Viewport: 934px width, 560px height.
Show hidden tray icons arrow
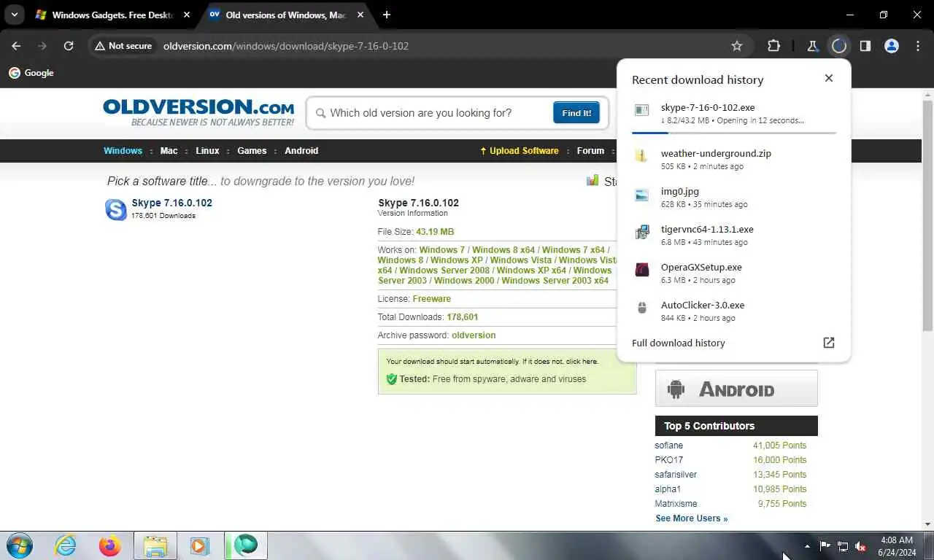(x=807, y=546)
